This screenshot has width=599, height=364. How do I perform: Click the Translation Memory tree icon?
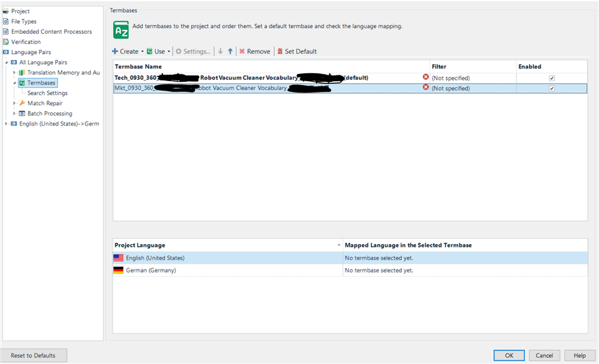click(22, 73)
